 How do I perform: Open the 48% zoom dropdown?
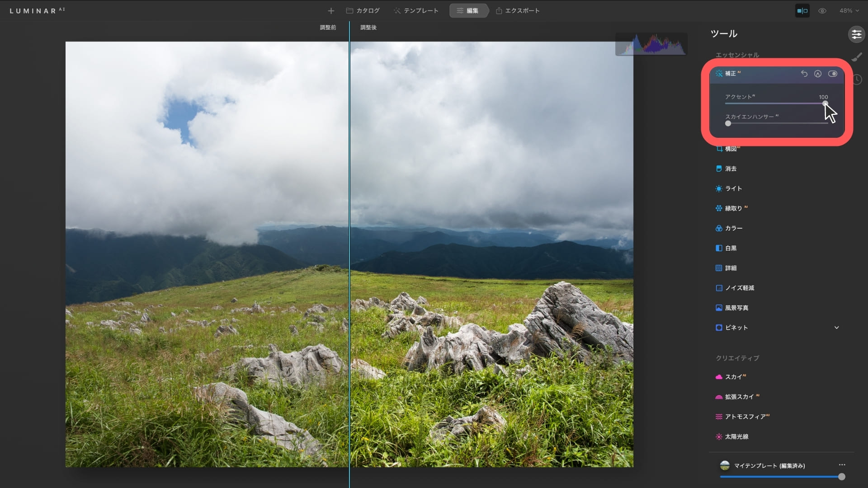tap(849, 11)
